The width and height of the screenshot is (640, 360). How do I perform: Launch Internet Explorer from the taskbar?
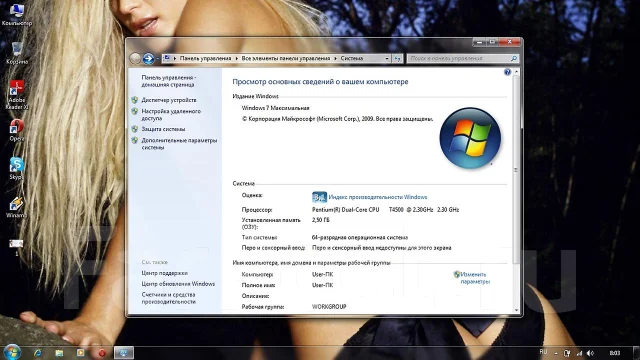[x=38, y=353]
